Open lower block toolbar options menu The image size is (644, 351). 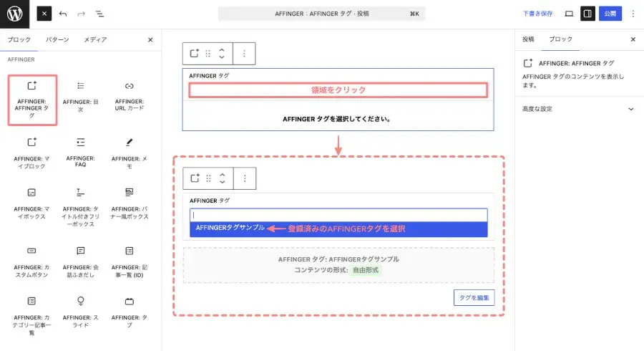click(x=245, y=178)
